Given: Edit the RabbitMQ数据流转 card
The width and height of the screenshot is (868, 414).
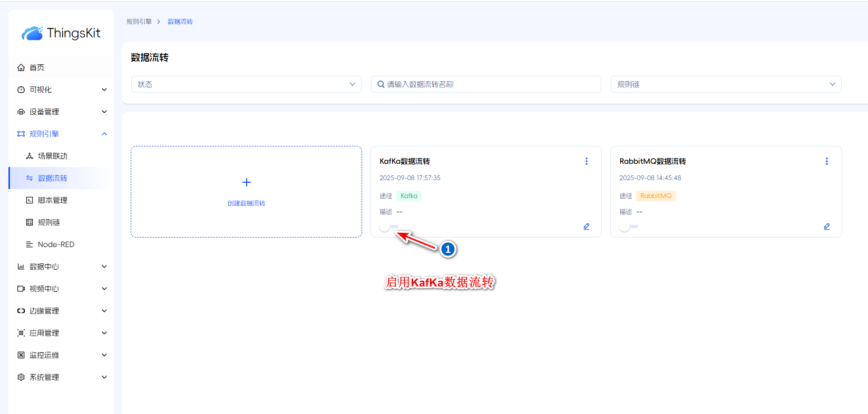Looking at the screenshot, I should (826, 226).
